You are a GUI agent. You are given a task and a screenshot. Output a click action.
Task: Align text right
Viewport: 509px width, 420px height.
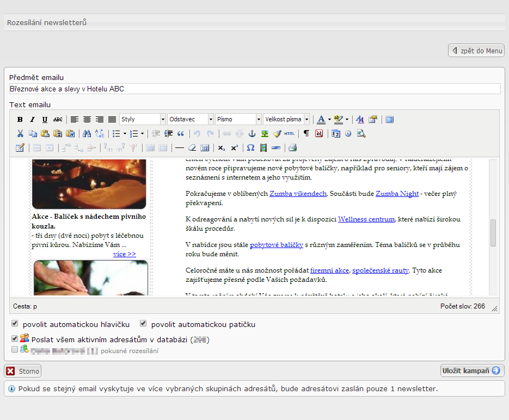click(x=99, y=119)
